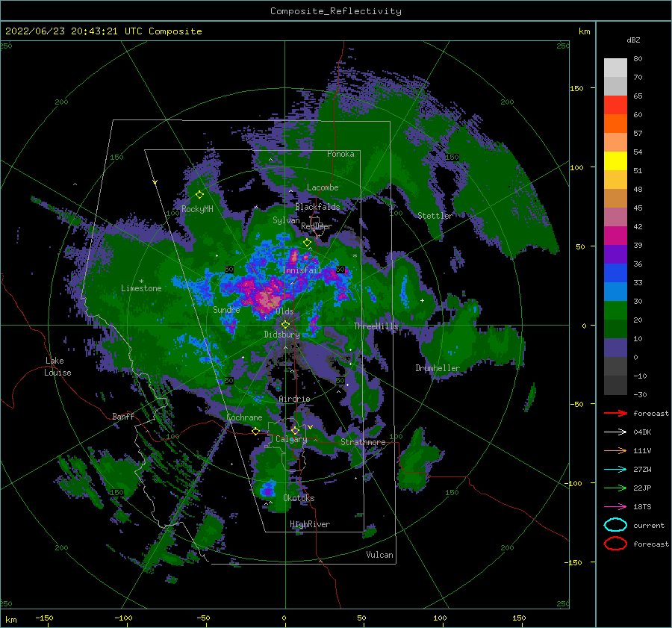Click the Stettler label
The height and width of the screenshot is (628, 672).
point(435,216)
